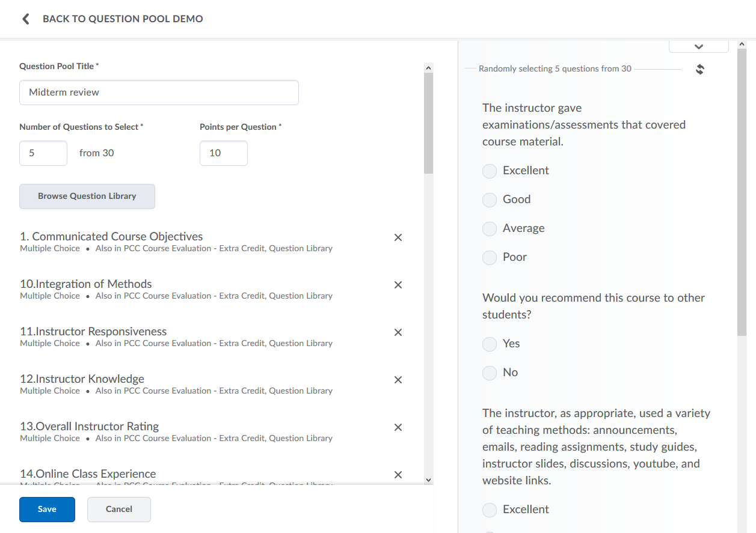Click the Question Pool Title field
The height and width of the screenshot is (533, 756).
coord(159,93)
